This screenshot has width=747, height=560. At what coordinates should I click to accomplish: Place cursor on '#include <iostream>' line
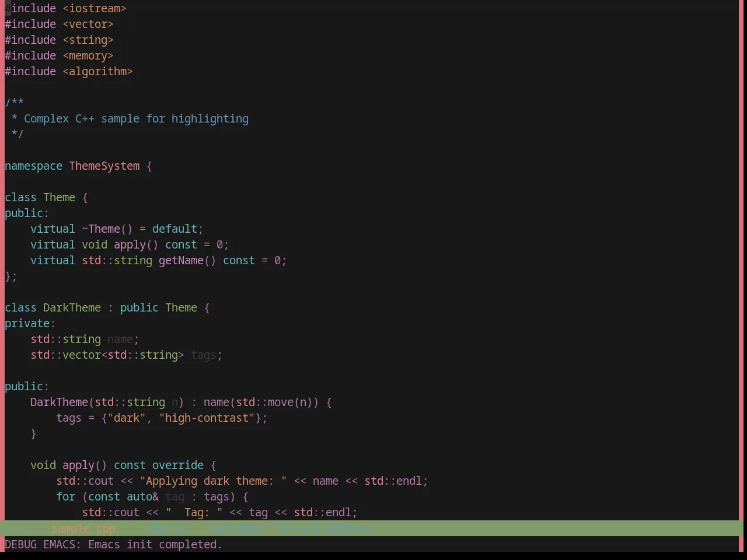(65, 8)
